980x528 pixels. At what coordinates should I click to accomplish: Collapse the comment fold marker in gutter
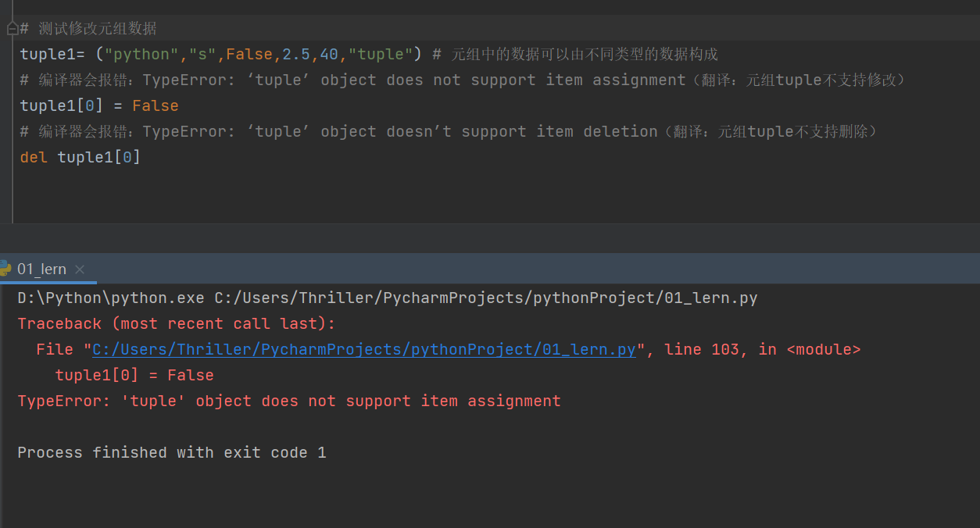[12, 28]
